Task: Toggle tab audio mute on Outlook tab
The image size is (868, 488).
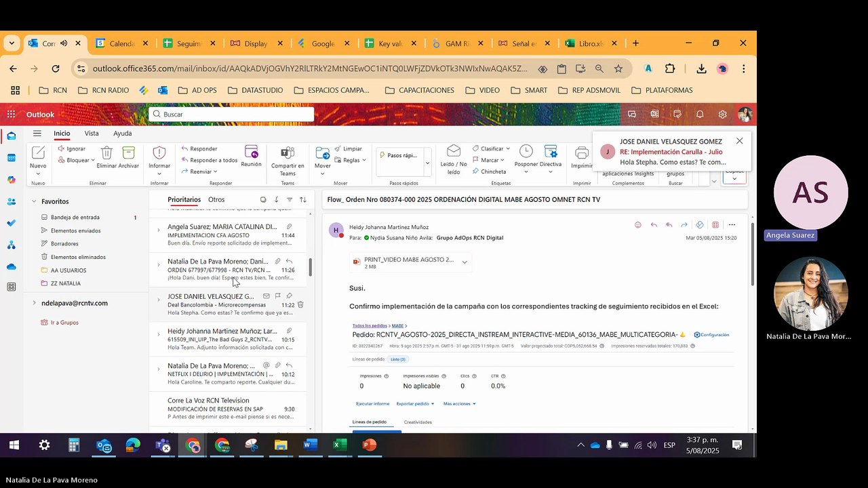Action: click(64, 43)
